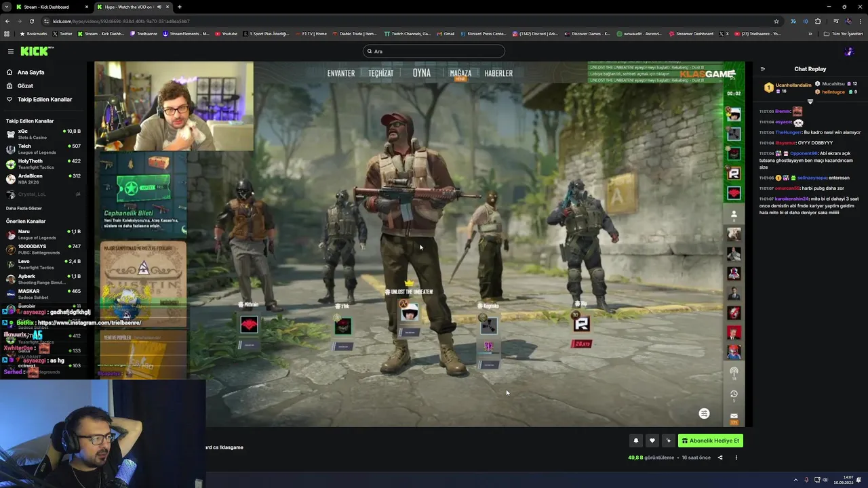Go to Ana Sayfa in sidebar

point(25,72)
